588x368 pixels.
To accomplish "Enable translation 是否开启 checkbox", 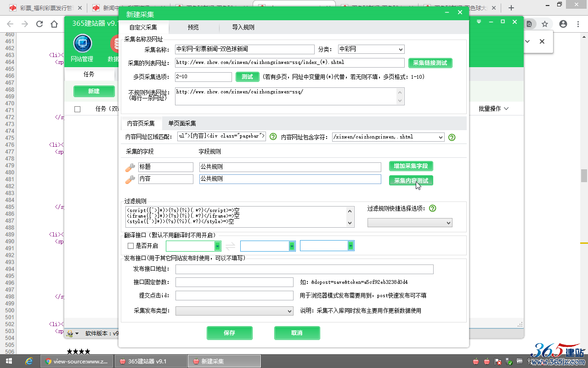I will point(130,246).
